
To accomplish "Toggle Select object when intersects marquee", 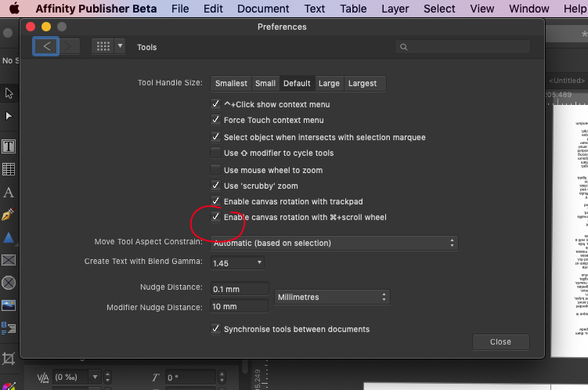I will (x=215, y=137).
